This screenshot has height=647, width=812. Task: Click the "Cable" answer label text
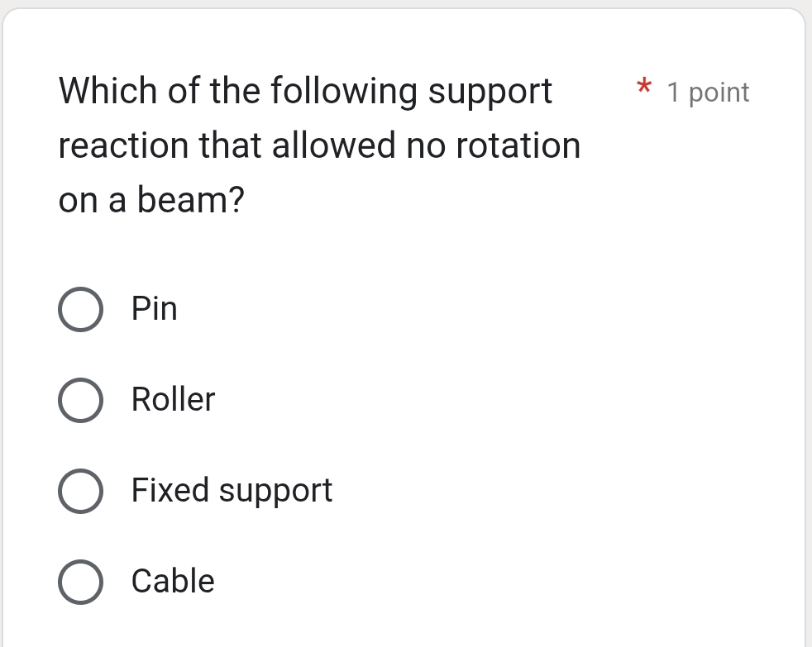172,581
